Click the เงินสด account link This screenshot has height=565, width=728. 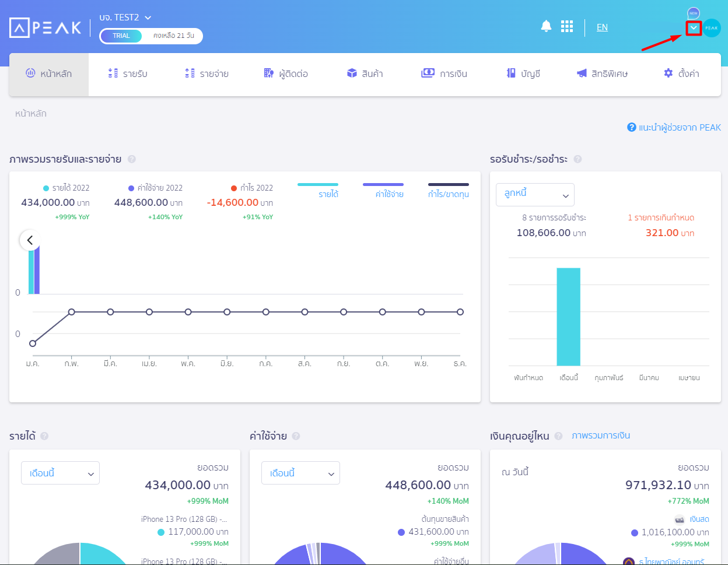coord(699,519)
